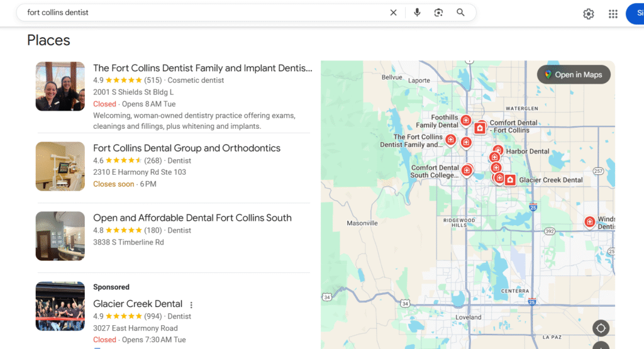Click into the search query field
Viewport: 644px width, 349px height.
(x=201, y=13)
